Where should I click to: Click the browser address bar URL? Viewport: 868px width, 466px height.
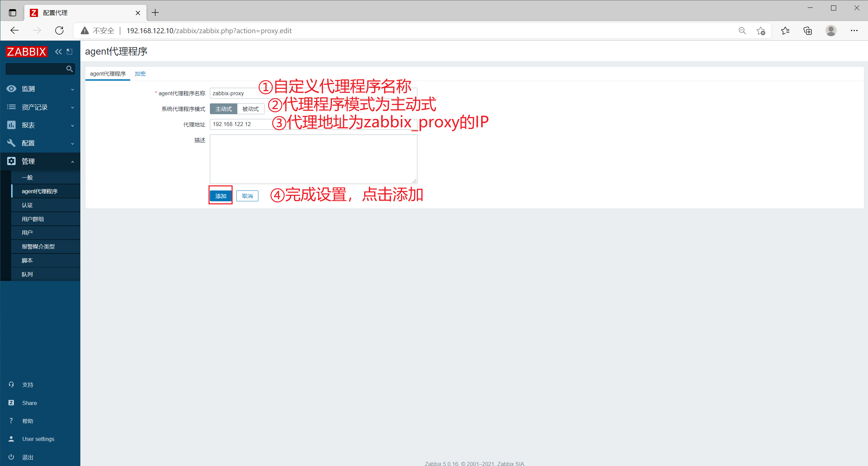(x=209, y=31)
